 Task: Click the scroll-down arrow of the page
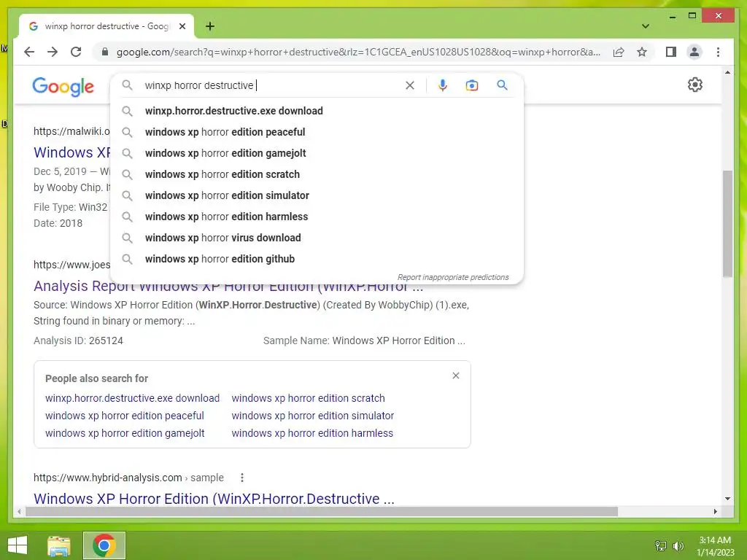click(727, 499)
